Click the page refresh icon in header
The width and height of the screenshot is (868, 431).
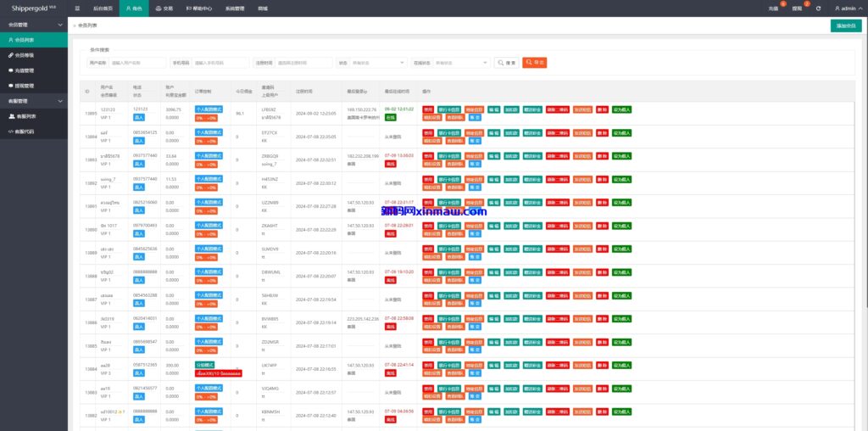click(x=818, y=8)
